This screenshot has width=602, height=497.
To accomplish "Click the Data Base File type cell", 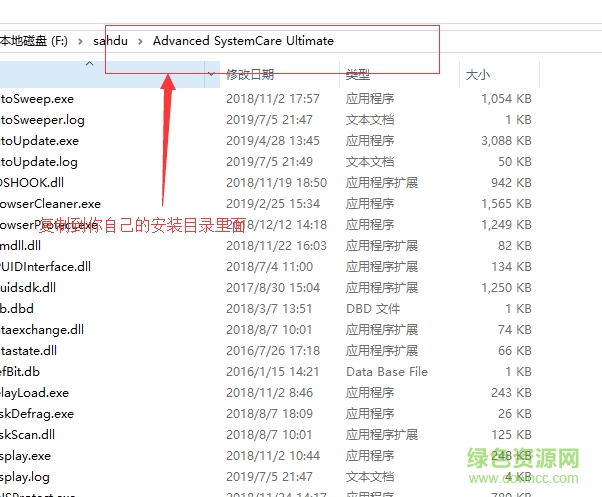I will click(x=387, y=372).
